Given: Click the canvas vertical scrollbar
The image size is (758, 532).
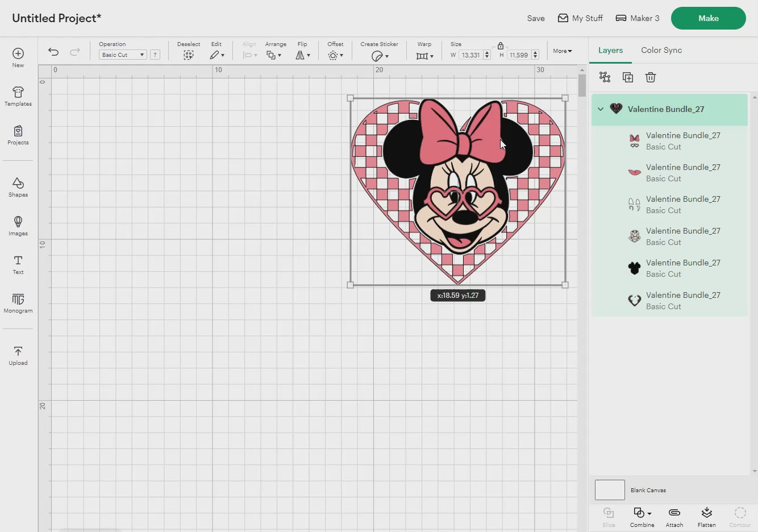Looking at the screenshot, I should point(582,85).
